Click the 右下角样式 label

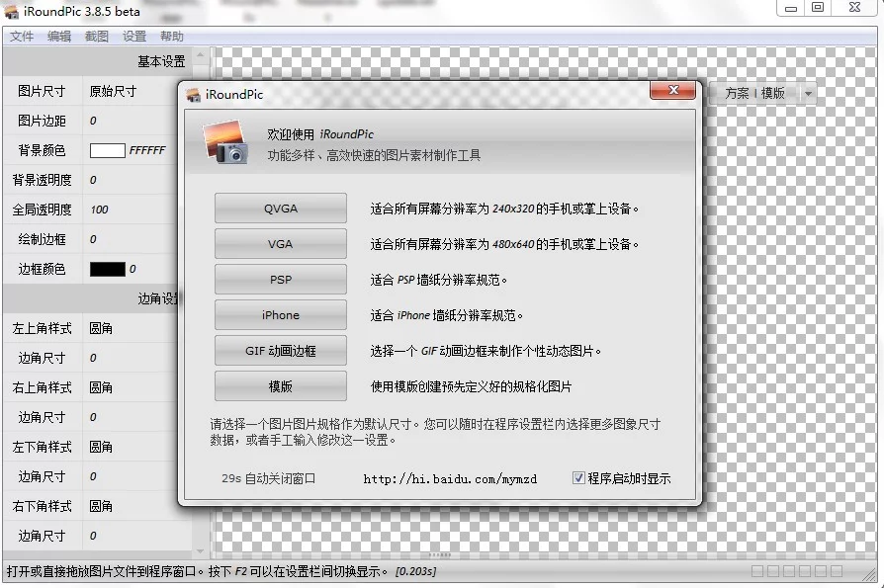[42, 506]
